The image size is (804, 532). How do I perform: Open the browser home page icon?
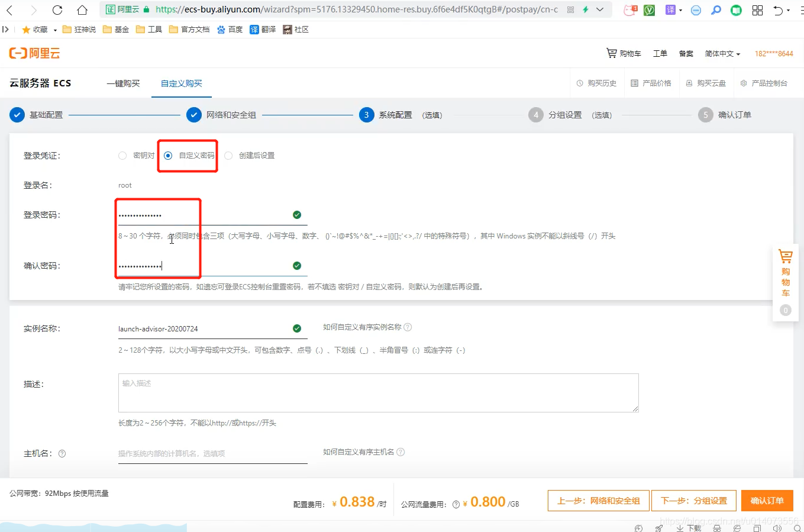click(82, 10)
